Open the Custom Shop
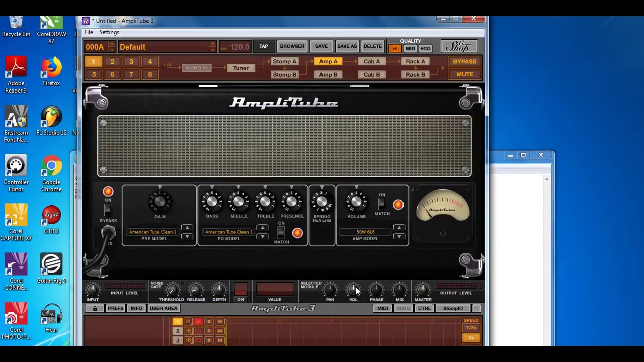 (459, 47)
